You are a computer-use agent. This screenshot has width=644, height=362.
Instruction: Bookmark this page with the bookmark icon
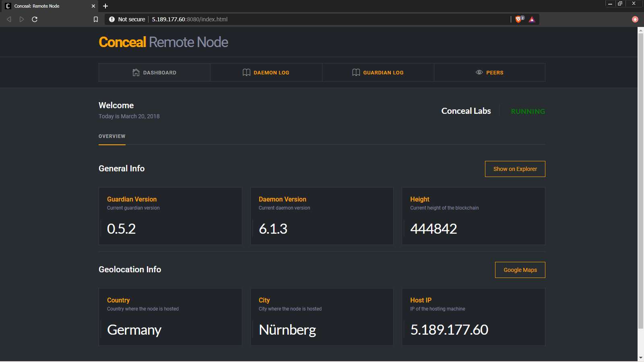96,19
